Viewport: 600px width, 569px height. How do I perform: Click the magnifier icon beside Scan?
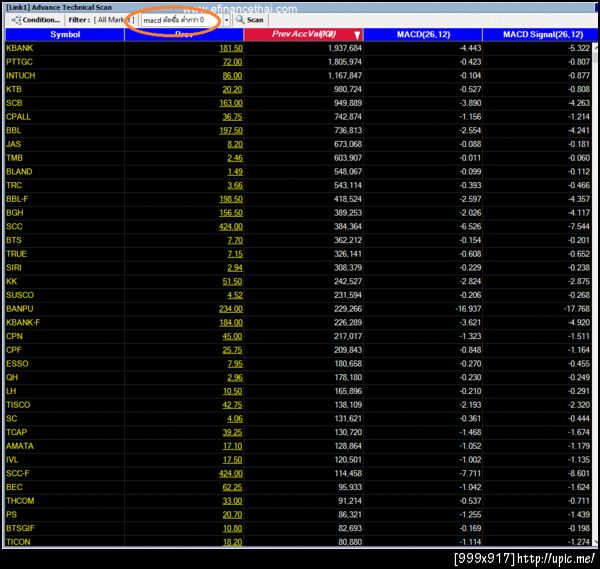point(240,20)
